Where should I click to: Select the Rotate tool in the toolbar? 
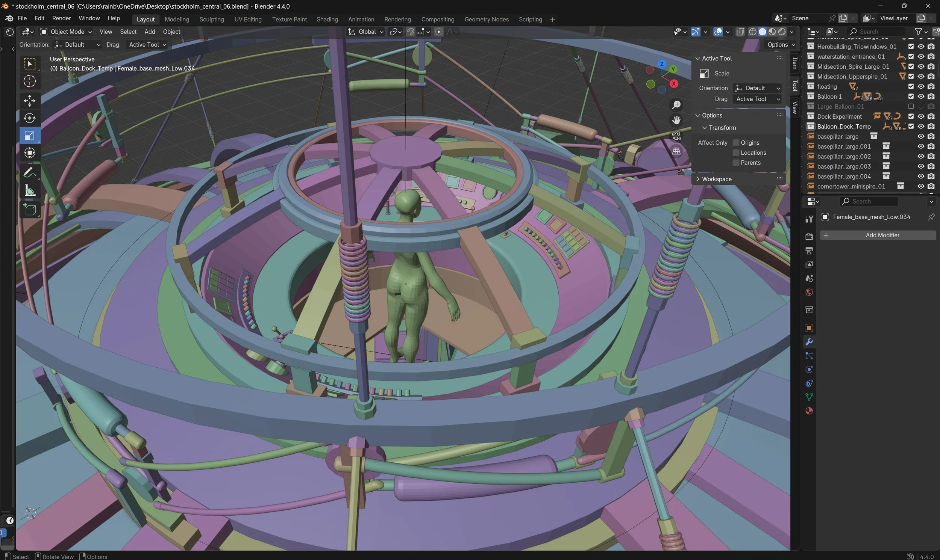point(29,118)
